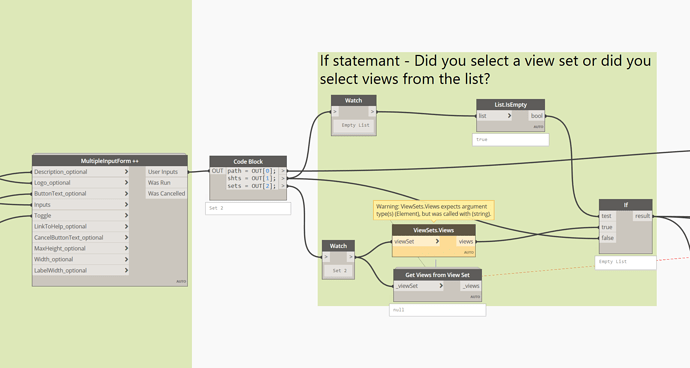Click the test input port on If node
This screenshot has width=690, height=368.
click(607, 216)
